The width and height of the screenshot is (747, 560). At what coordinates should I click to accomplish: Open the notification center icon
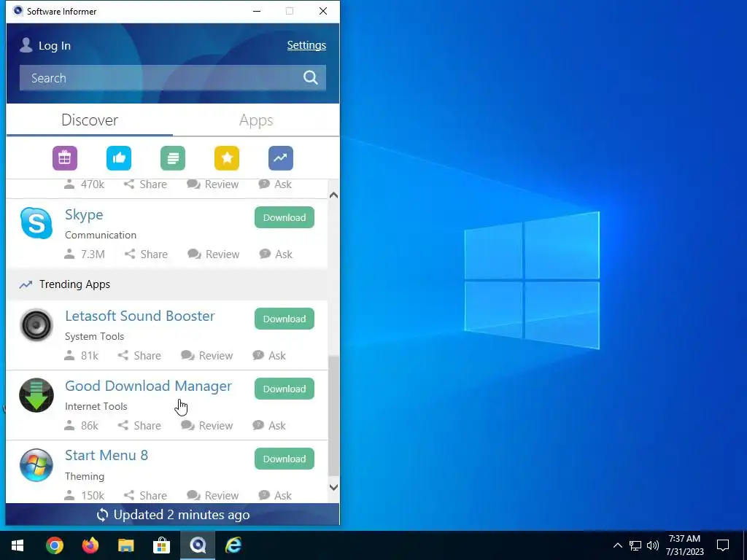pyautogui.click(x=723, y=545)
